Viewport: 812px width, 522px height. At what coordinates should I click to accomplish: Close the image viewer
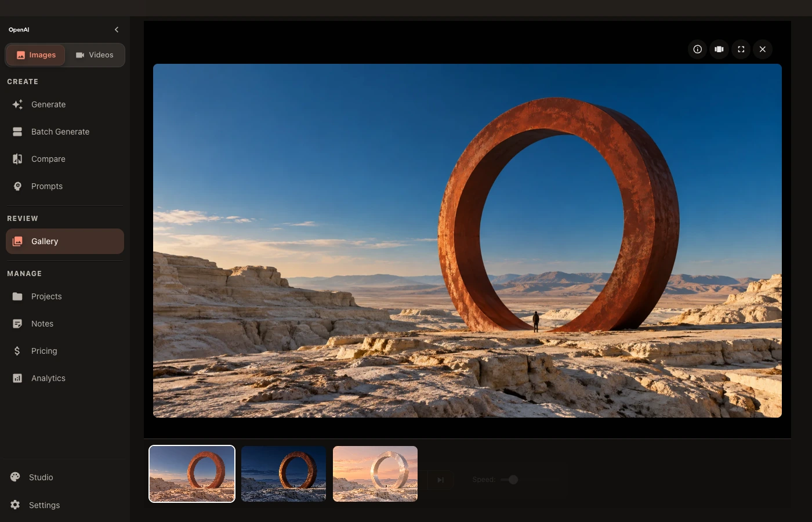(763, 49)
